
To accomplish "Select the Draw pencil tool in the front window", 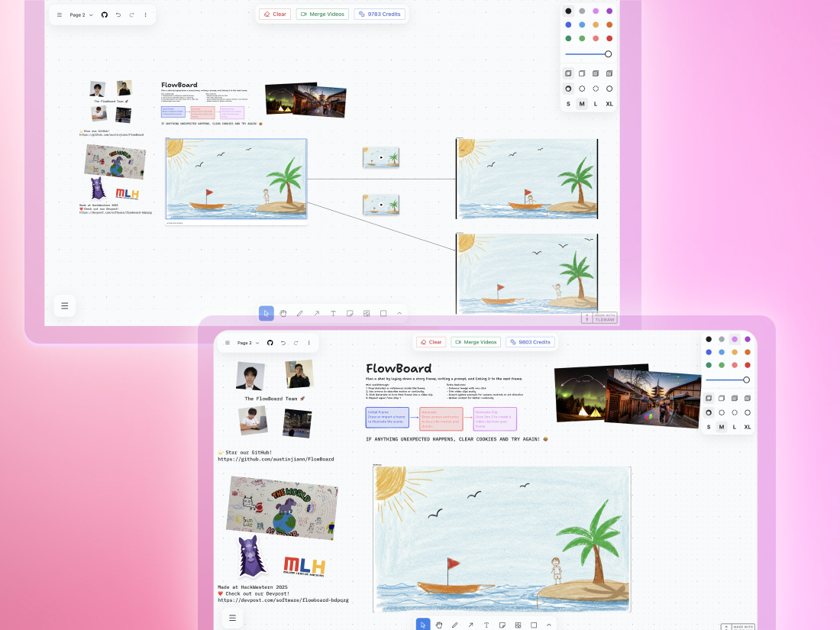I will (454, 625).
